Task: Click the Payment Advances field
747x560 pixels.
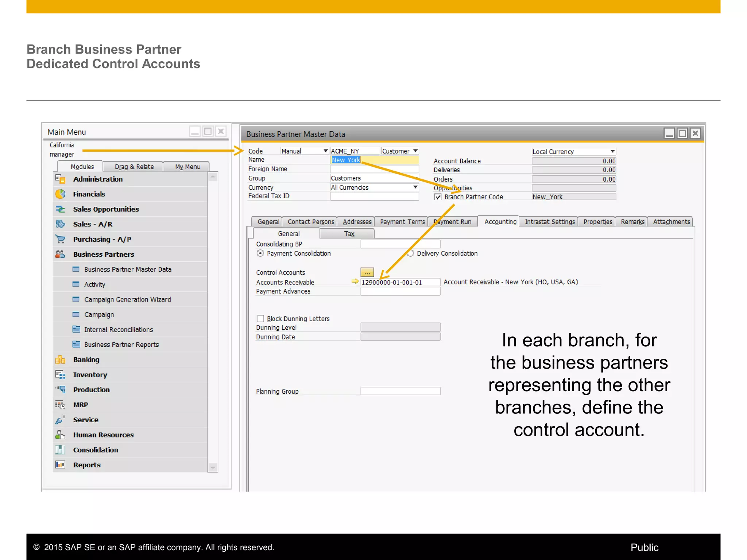Action: click(x=400, y=291)
